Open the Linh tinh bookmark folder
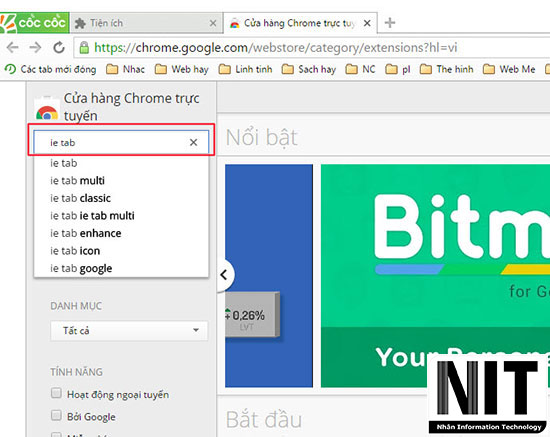Image resolution: width=550 pixels, height=437 pixels. tap(245, 69)
